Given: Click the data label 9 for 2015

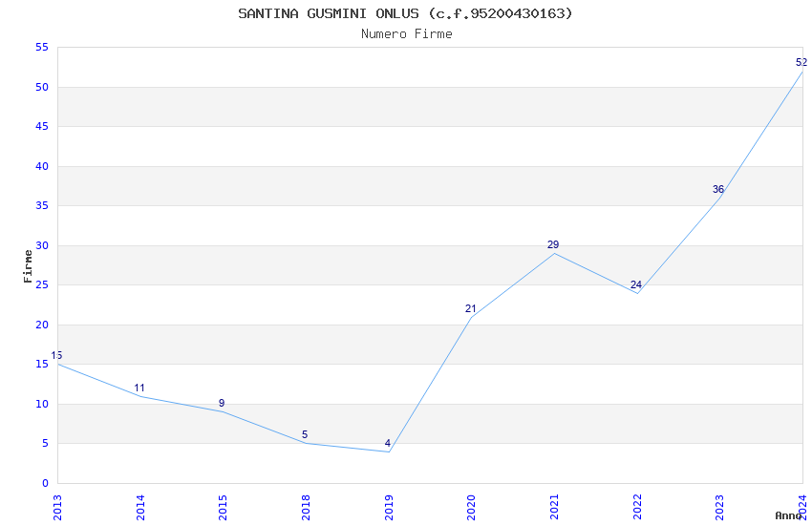Looking at the screenshot, I should tap(222, 403).
